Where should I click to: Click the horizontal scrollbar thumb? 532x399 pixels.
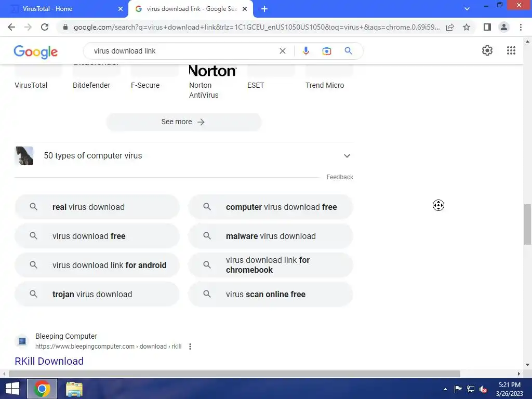tap(234, 374)
